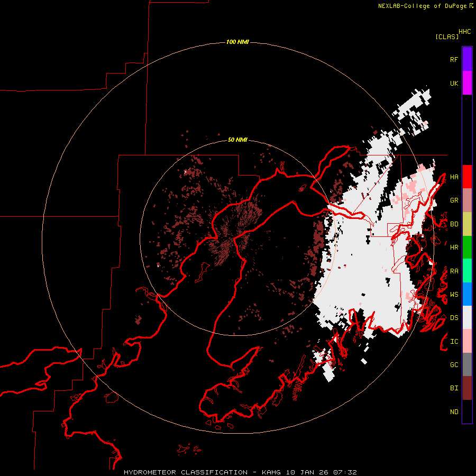Click the WS blue legend color swatch
The image size is (476, 476).
[x=467, y=294]
